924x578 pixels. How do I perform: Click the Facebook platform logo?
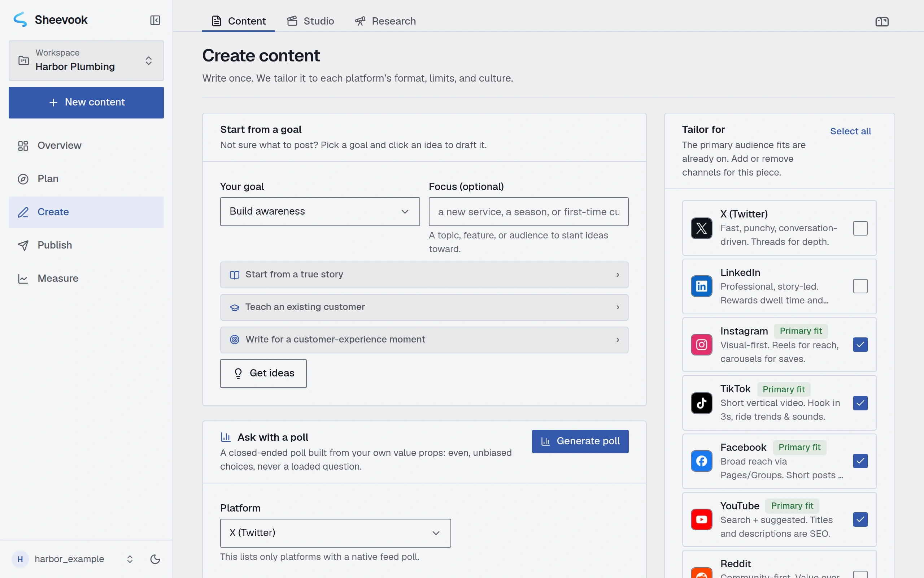pos(701,461)
